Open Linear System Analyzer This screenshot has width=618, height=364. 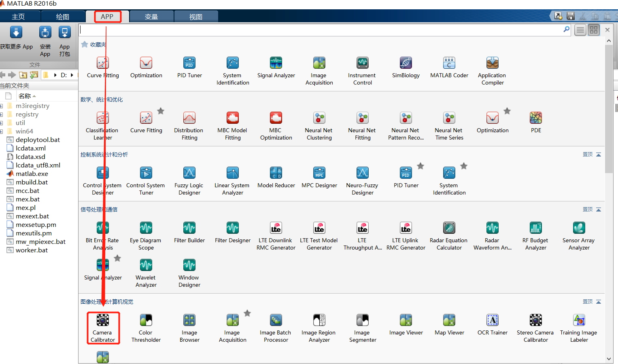[x=232, y=181]
